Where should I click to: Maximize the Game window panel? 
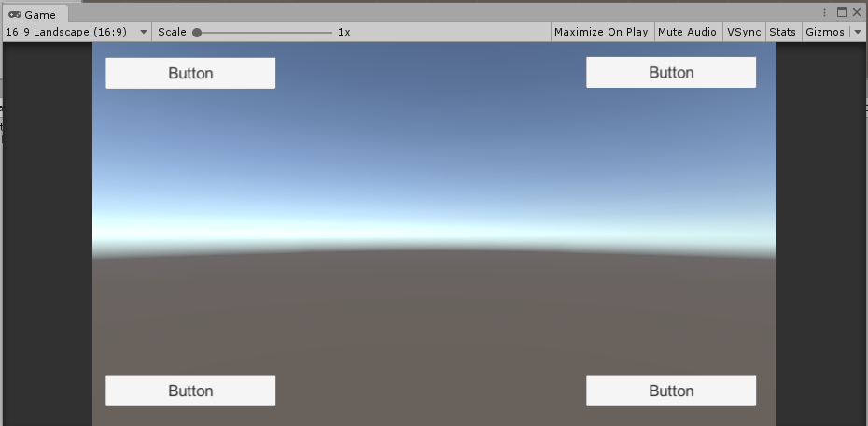pyautogui.click(x=842, y=12)
